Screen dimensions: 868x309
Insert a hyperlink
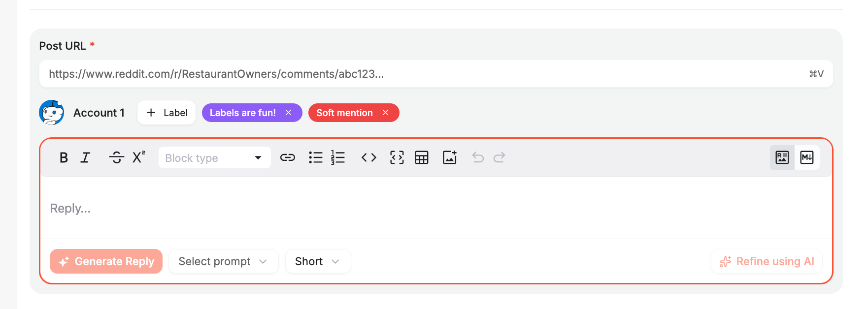tap(287, 157)
